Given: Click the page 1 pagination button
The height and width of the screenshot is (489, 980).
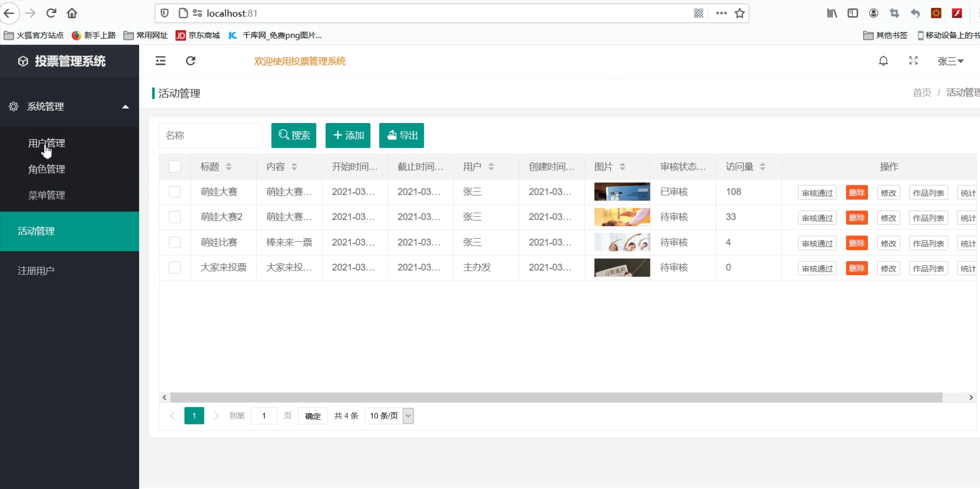Looking at the screenshot, I should point(194,416).
